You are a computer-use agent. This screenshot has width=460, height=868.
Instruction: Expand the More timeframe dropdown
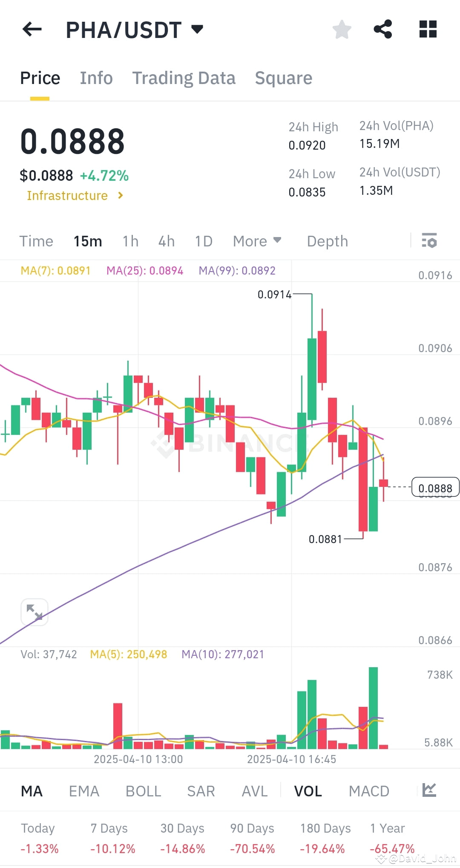click(x=256, y=241)
